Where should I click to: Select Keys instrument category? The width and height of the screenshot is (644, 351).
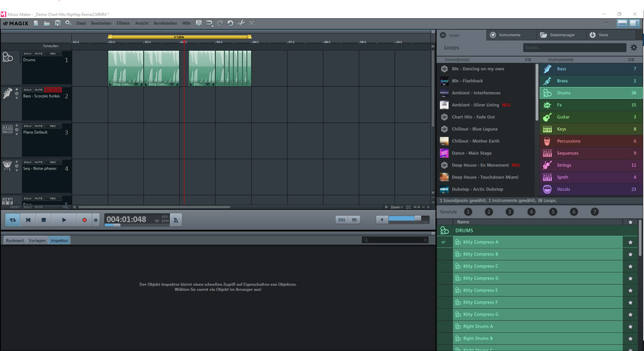(x=590, y=129)
